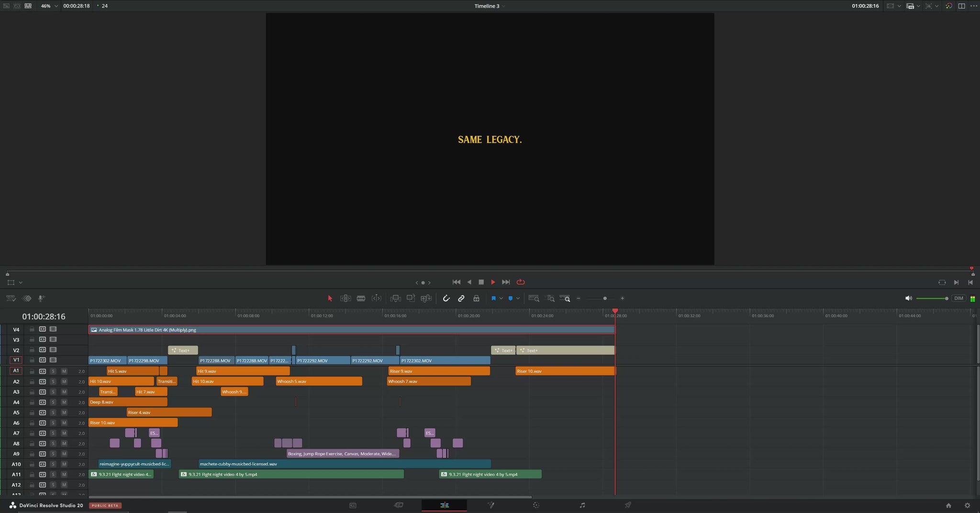Click the Insert Clip toolbar icon
980x513 pixels.
tap(395, 298)
